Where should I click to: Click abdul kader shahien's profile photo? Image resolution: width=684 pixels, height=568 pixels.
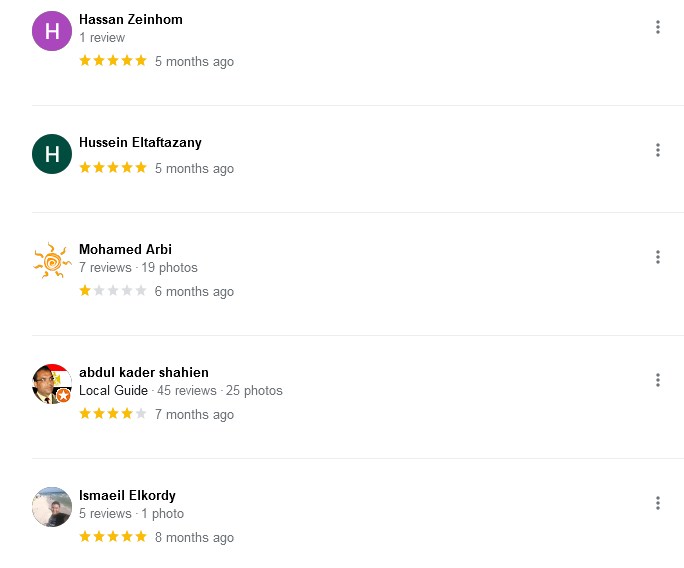(x=52, y=384)
